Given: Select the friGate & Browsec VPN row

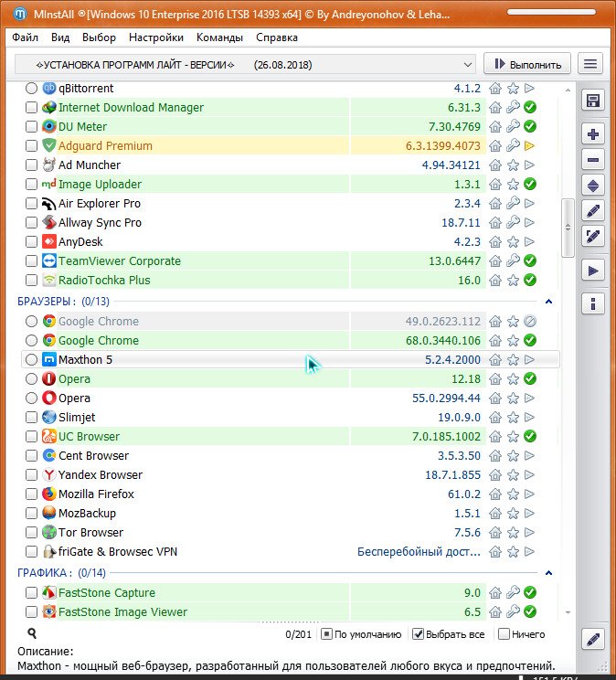Looking at the screenshot, I should pos(290,551).
